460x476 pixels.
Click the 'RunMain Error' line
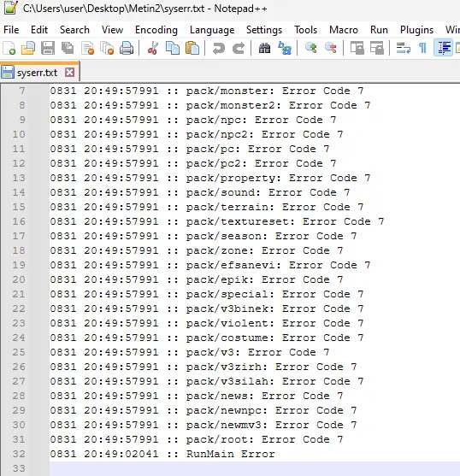pyautogui.click(x=162, y=454)
